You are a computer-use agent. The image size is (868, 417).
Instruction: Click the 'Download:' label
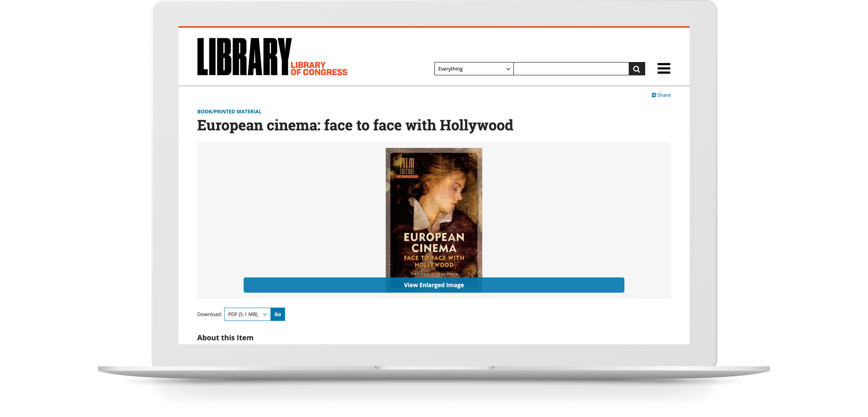coord(210,314)
